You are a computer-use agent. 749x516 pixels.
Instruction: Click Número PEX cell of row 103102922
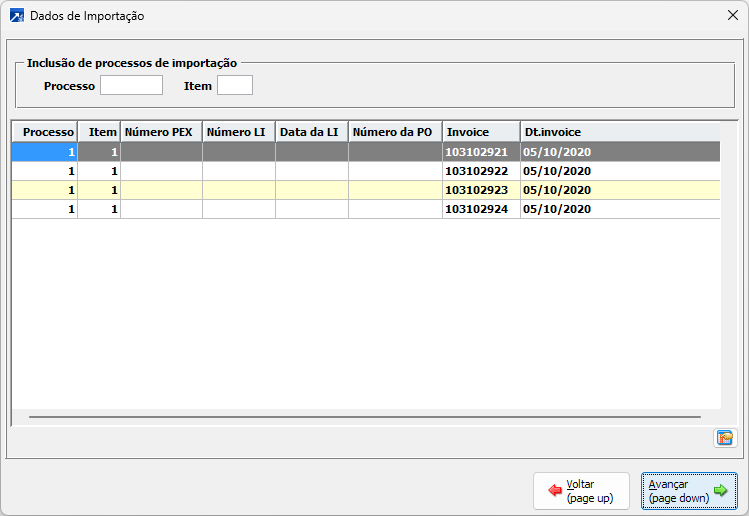click(161, 171)
